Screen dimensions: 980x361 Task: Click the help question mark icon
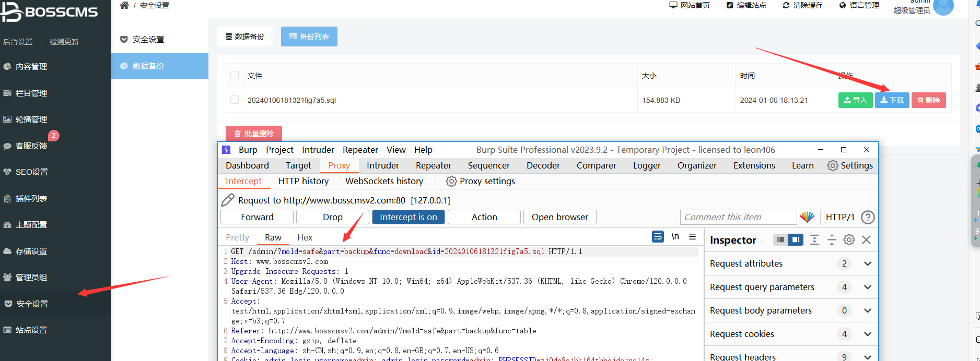click(x=868, y=217)
